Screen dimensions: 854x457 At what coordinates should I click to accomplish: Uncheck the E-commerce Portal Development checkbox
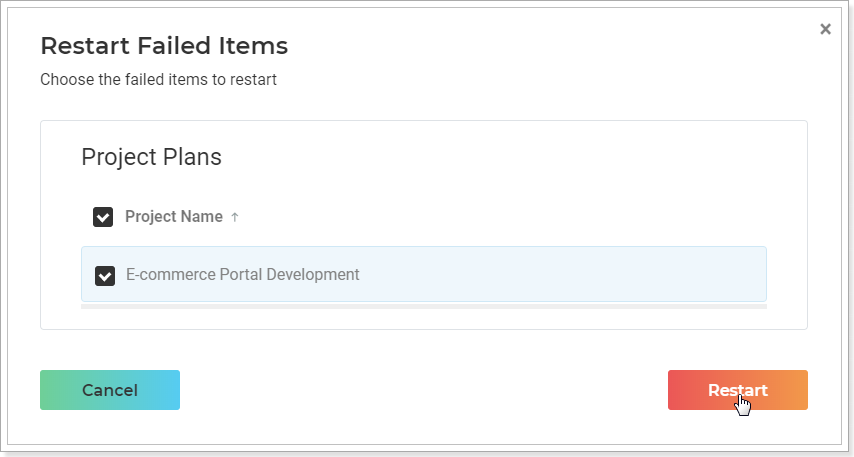tap(105, 276)
